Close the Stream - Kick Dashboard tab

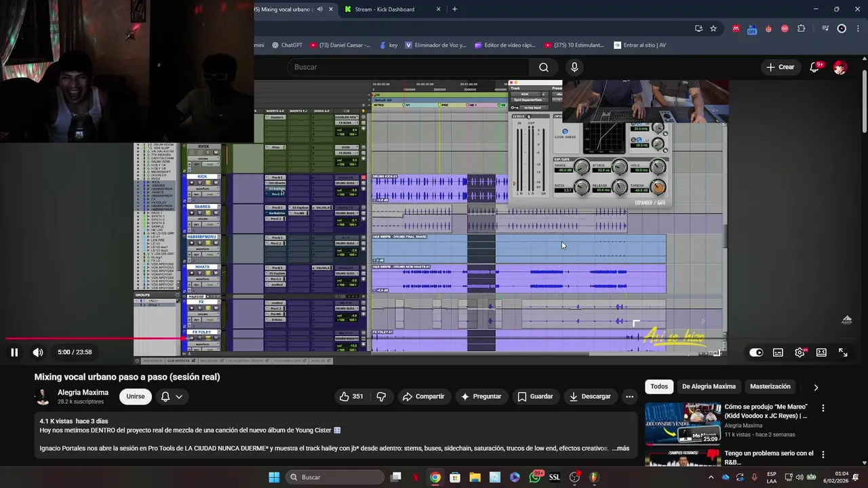[x=438, y=9]
